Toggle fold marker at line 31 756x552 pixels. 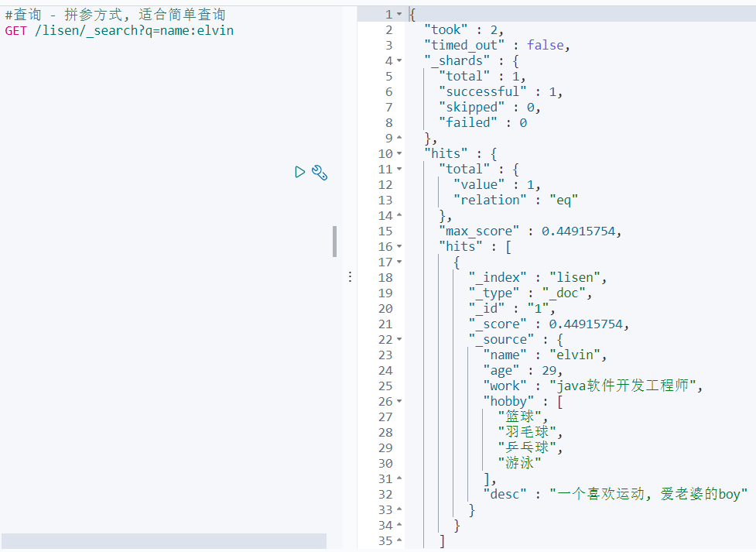pos(399,478)
